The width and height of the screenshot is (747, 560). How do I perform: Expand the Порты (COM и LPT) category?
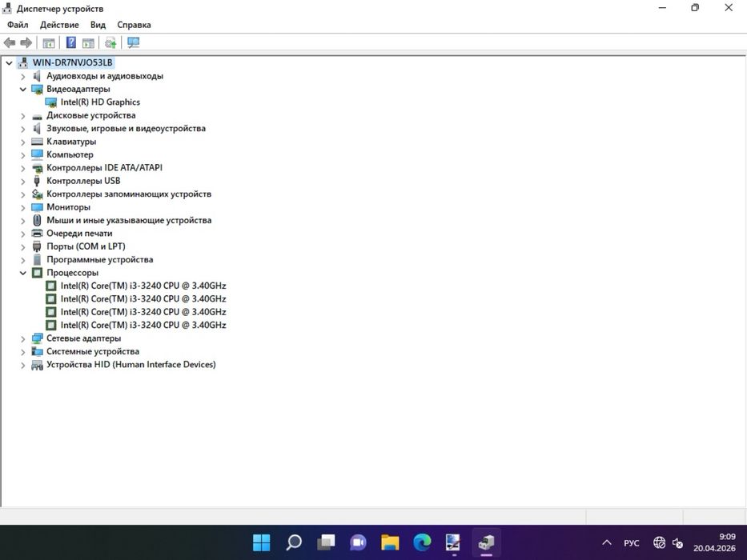[23, 246]
